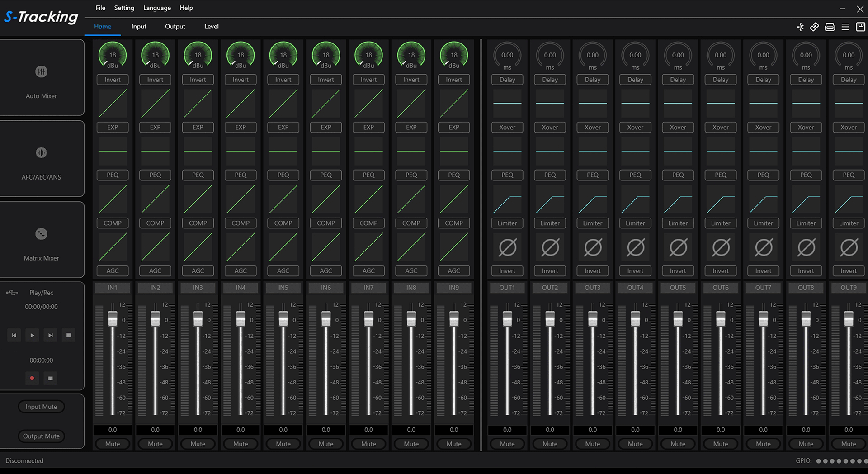Click the IN2 gain value field
Image resolution: width=868 pixels, height=474 pixels.
[155, 430]
